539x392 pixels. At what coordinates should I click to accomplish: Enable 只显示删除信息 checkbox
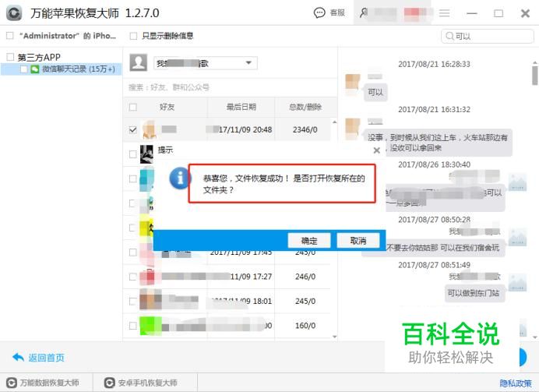tap(133, 36)
